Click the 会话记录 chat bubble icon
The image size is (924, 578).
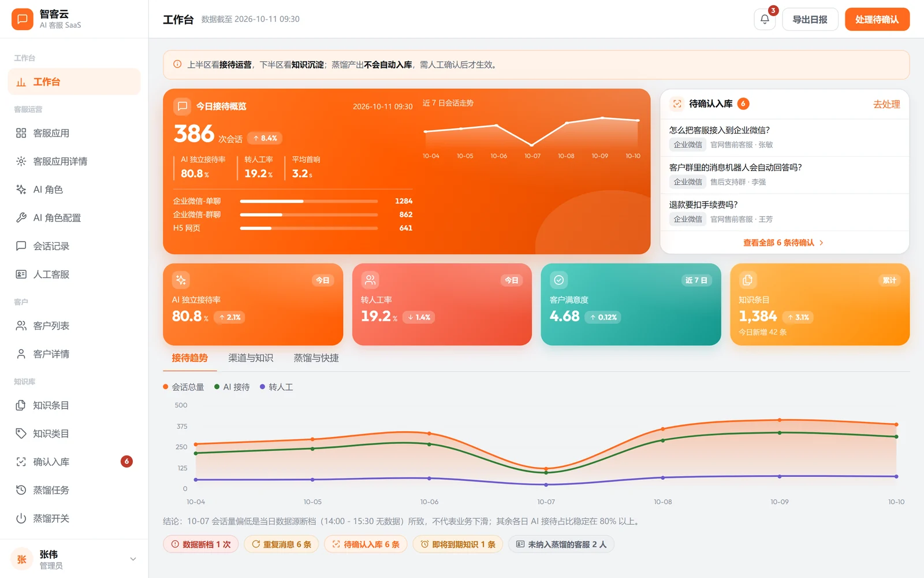(21, 246)
